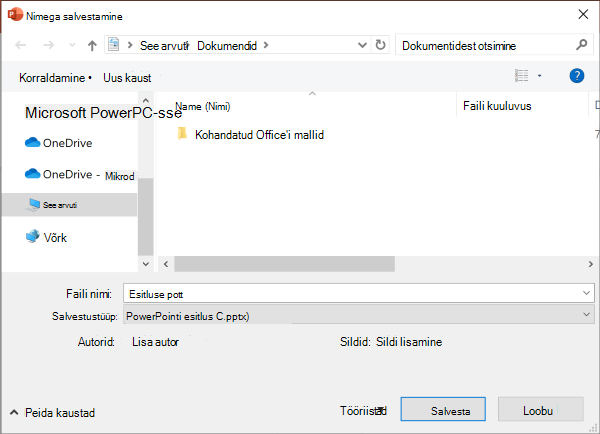Go up one folder level
Screen dimensions: 600x434
click(92, 46)
